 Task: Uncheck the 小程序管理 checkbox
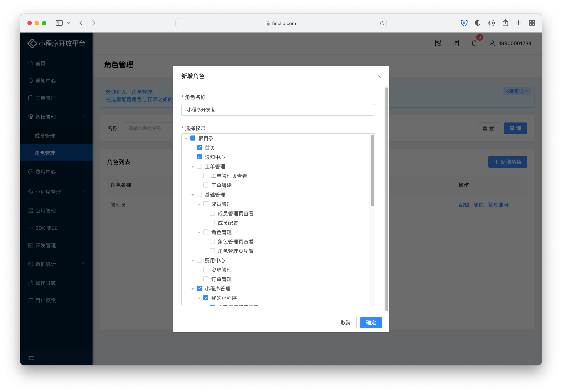[x=199, y=288]
